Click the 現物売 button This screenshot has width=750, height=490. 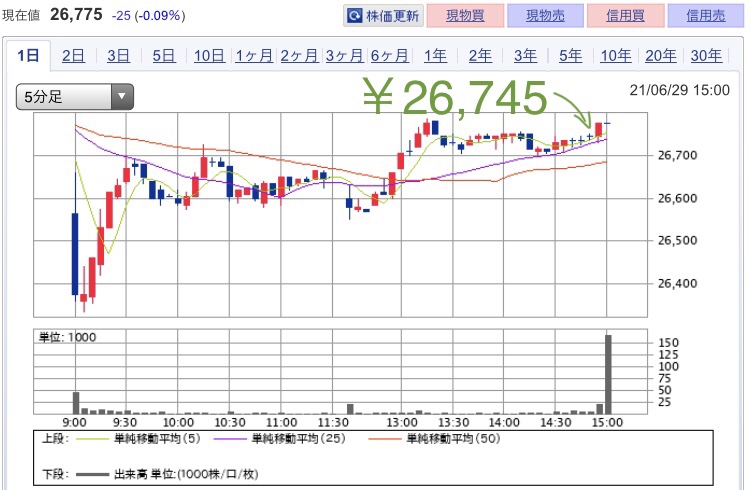(x=545, y=16)
